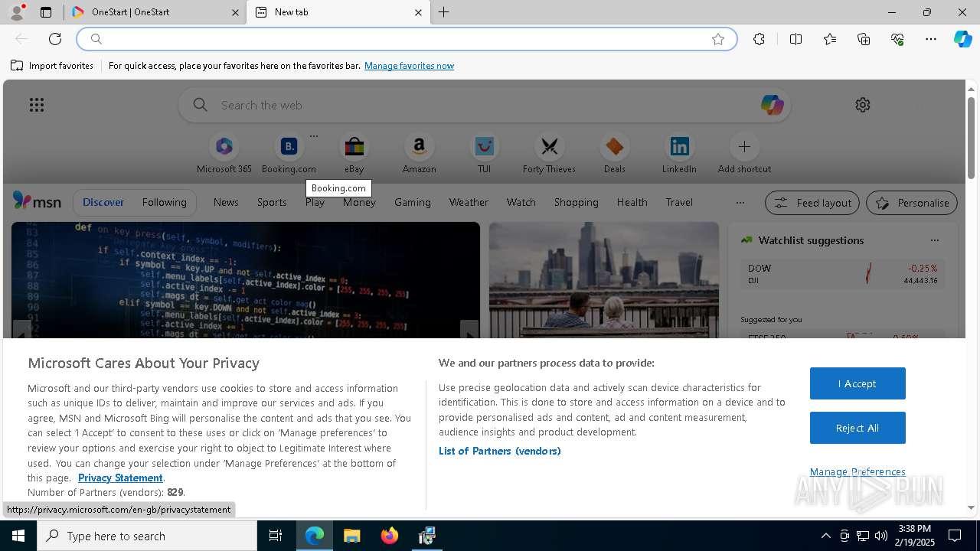Open the Travel category

click(679, 202)
